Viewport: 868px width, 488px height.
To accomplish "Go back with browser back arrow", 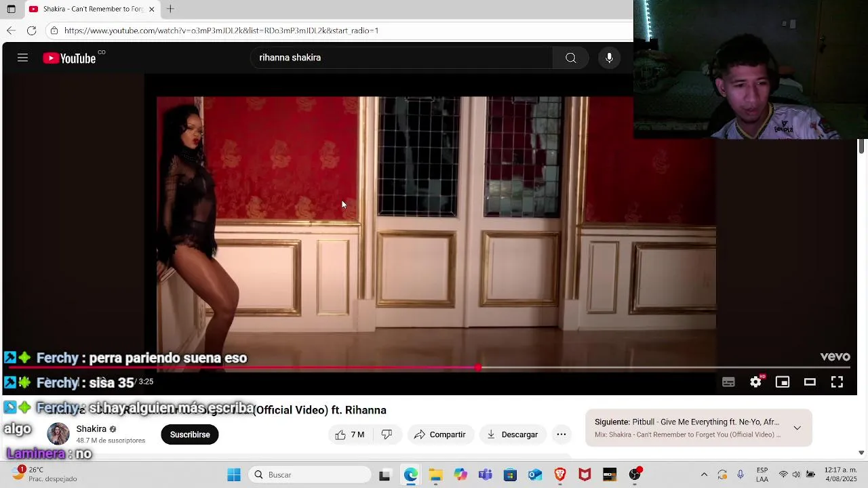I will tap(11, 30).
